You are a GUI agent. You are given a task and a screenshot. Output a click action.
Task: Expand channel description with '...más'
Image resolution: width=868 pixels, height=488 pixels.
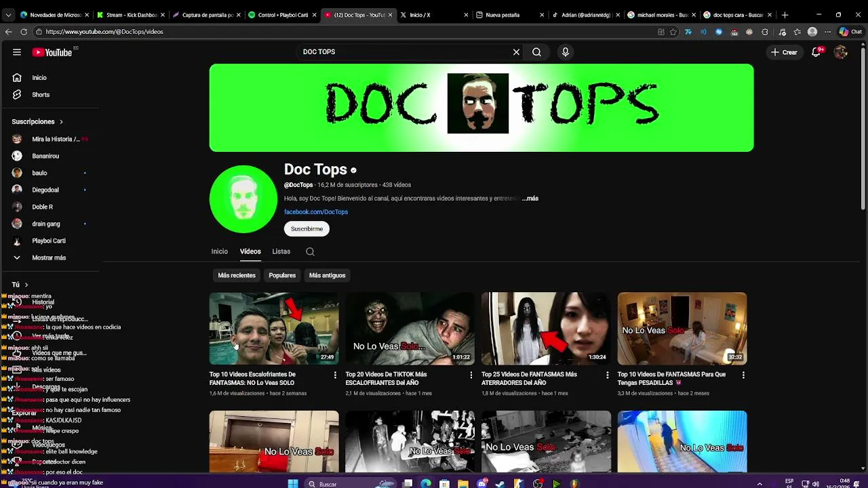(530, 199)
